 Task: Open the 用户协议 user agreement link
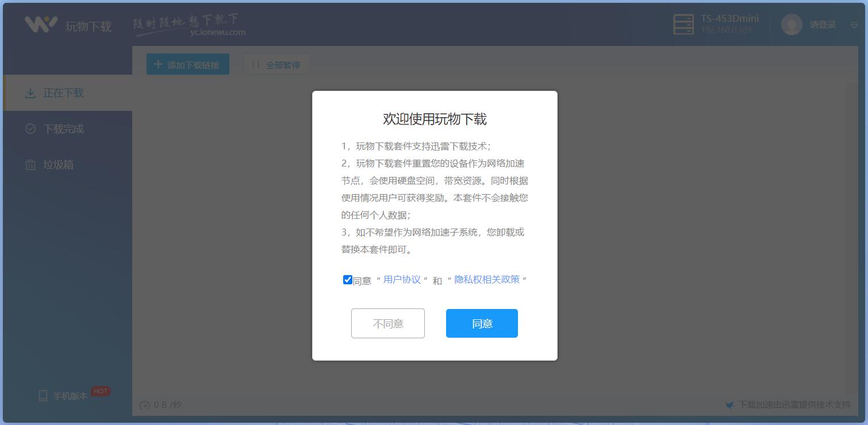pos(402,280)
